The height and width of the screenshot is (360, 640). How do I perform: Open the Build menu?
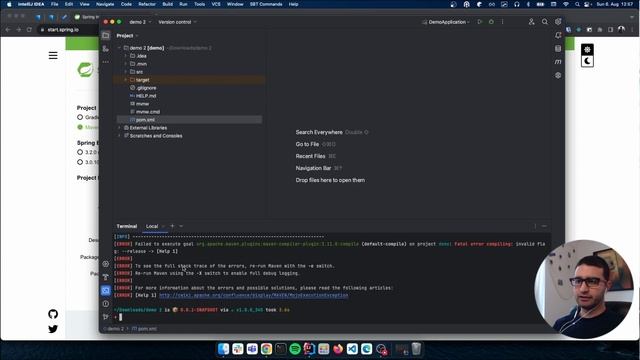168,4
